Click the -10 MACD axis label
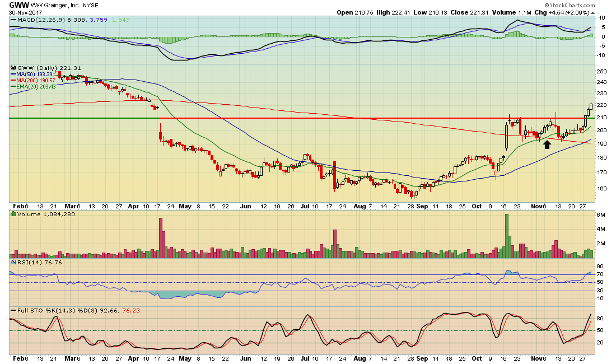Screen dimensions: 616x364 pyautogui.click(x=601, y=55)
